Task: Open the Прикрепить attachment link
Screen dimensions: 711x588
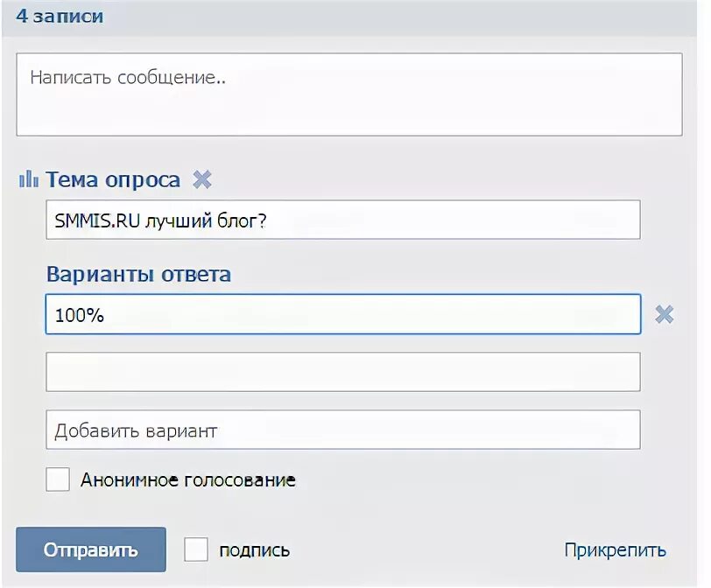Action: click(616, 550)
